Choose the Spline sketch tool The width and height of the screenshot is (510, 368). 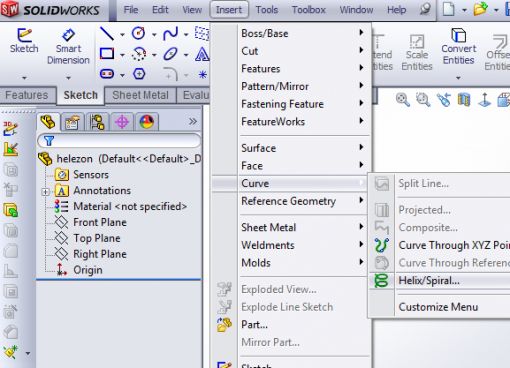(x=170, y=34)
